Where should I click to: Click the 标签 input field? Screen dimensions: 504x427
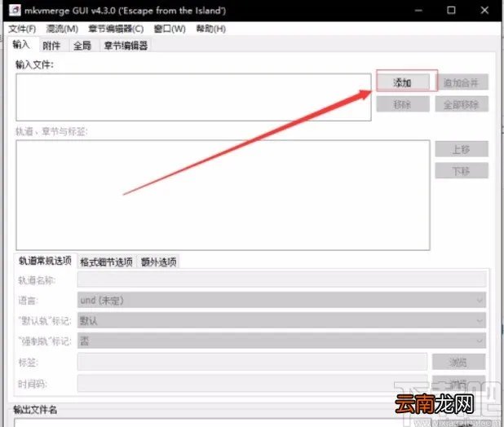point(252,362)
